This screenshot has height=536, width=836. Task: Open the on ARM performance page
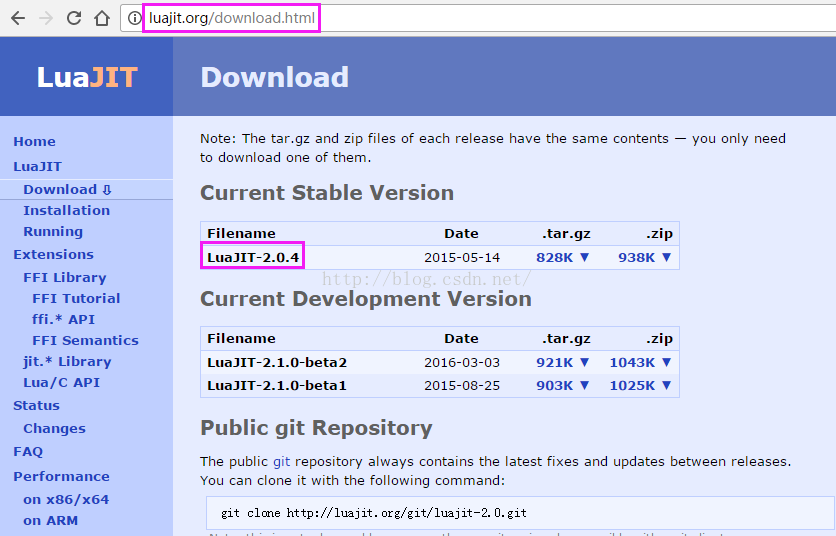51,520
